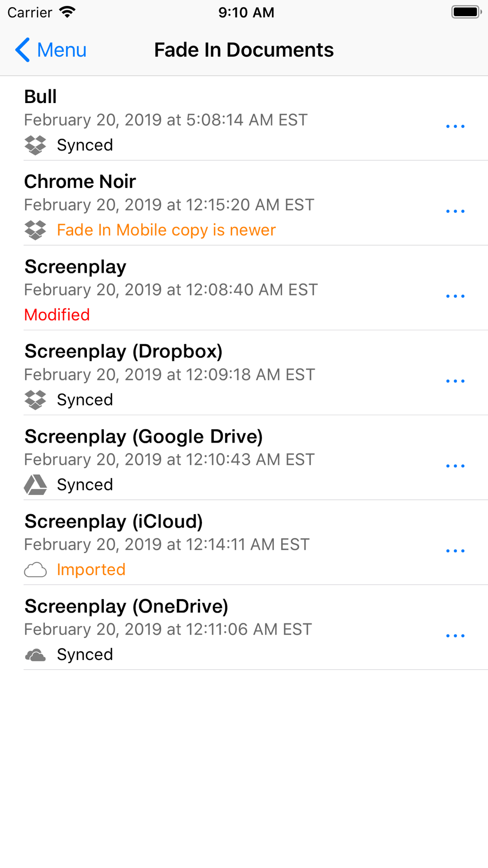488x868 pixels.
Task: Click the Dropbox icon under Chrome Noir
Action: (x=35, y=230)
